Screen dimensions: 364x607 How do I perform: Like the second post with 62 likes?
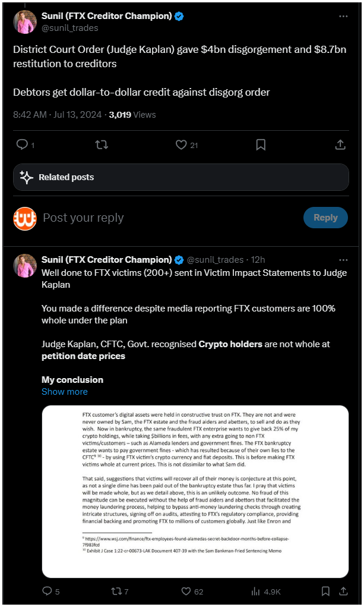(x=186, y=591)
